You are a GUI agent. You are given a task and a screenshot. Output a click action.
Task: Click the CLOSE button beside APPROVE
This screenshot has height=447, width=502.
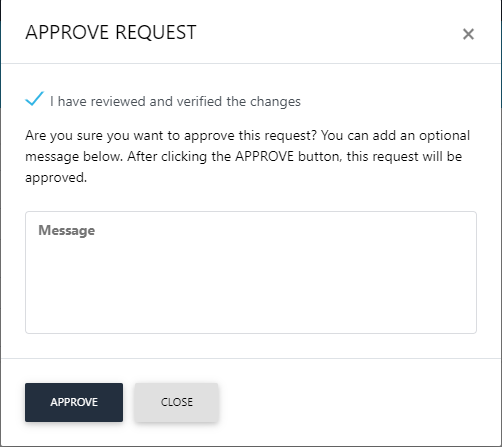(x=177, y=402)
